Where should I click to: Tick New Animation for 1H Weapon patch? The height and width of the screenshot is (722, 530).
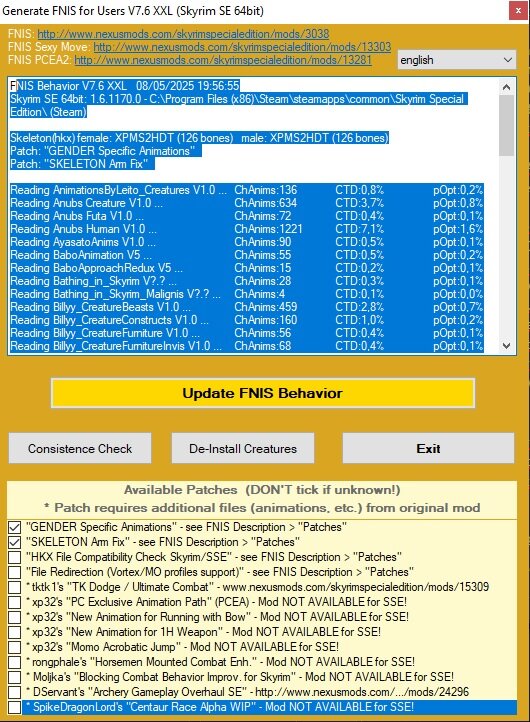15,632
